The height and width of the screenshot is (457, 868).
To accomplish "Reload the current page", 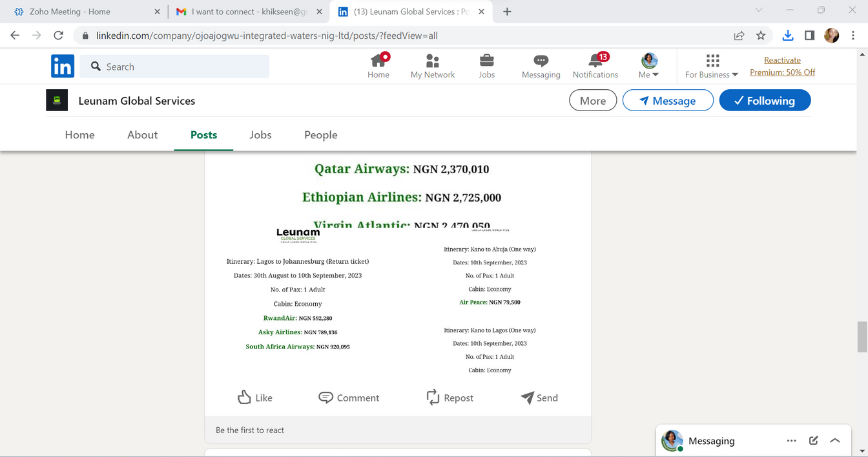I will (x=58, y=36).
